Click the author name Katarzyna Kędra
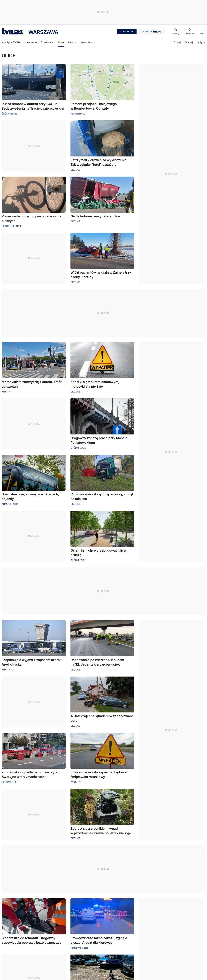Image resolution: width=207 pixels, height=980 pixels. click(79, 948)
